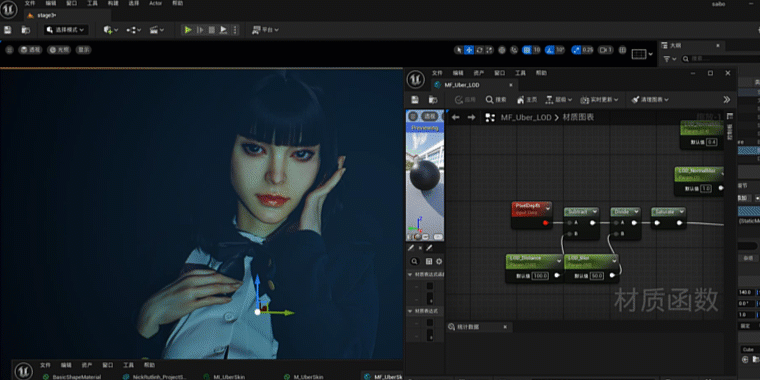The height and width of the screenshot is (380, 760).
Task: Expand toolbar overflow double-chevron in material editor
Action: (x=727, y=99)
